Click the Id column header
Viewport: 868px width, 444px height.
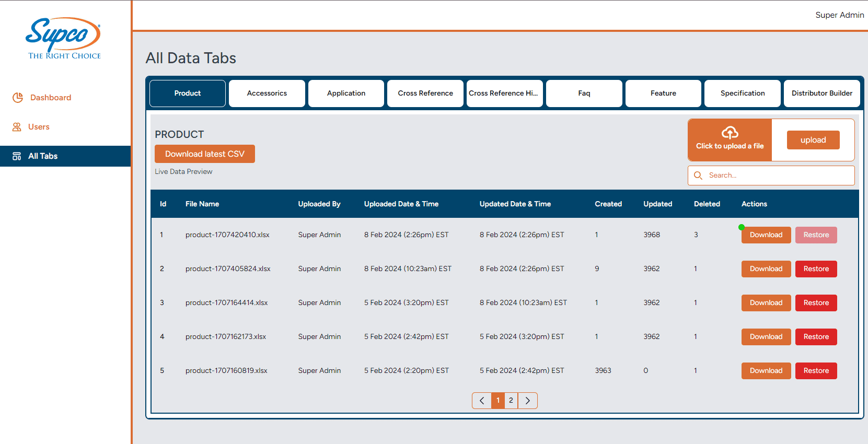pyautogui.click(x=163, y=204)
